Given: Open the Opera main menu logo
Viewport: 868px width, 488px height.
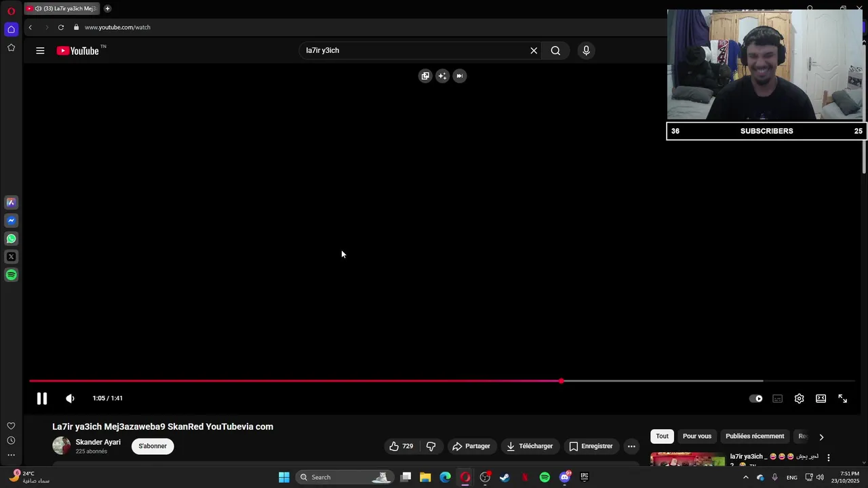Looking at the screenshot, I should [11, 11].
